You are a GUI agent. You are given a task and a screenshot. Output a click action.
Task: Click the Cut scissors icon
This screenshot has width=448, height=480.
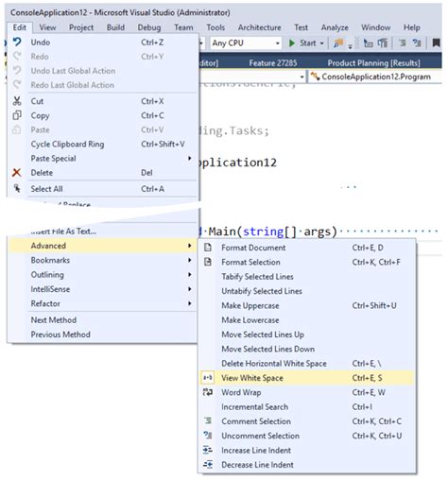pos(17,101)
